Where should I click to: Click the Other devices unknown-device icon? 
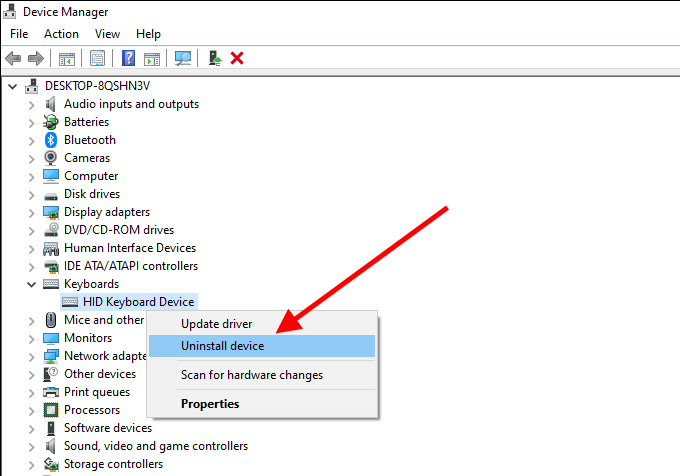[51, 374]
